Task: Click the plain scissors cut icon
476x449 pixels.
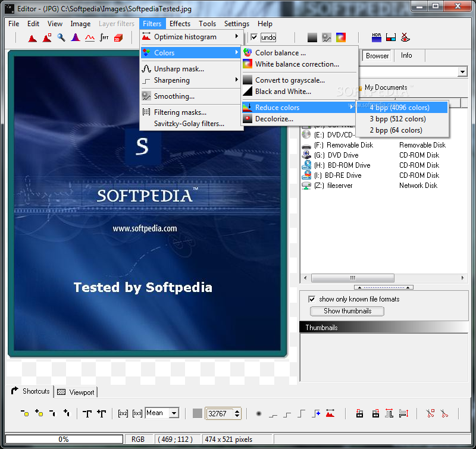Action: 444,413
